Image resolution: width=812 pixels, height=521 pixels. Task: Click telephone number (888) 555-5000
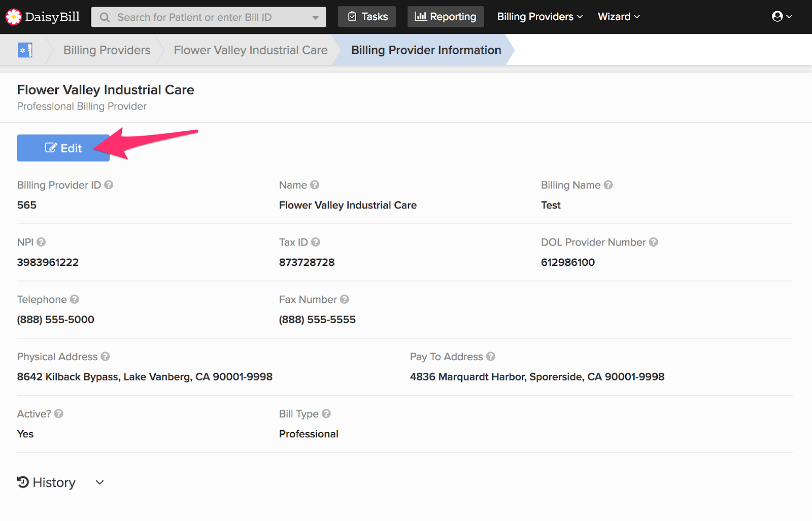tap(56, 320)
